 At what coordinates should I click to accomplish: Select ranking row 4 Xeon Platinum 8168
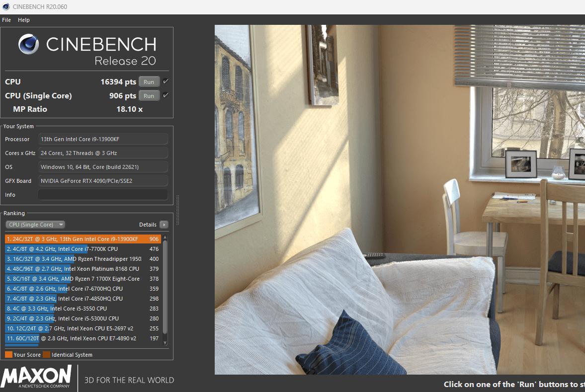pyautogui.click(x=83, y=269)
